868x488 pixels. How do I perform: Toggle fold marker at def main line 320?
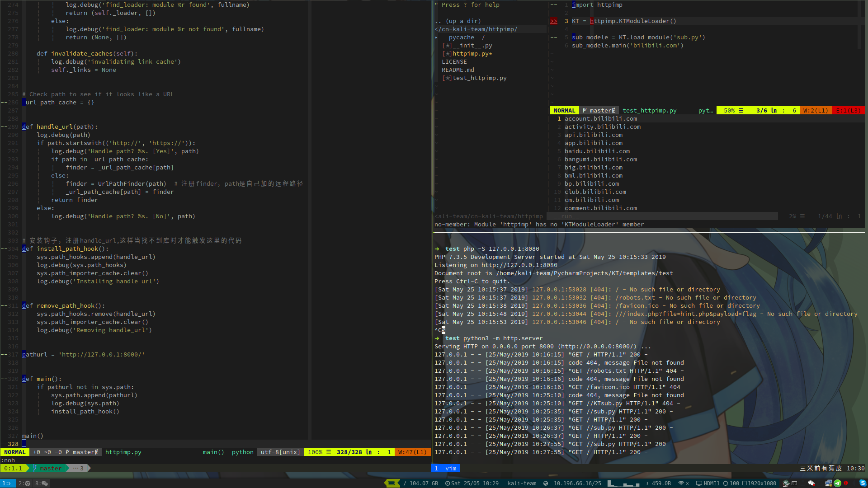point(4,379)
